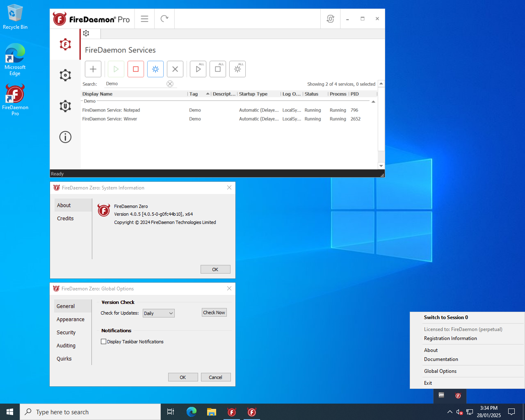Open Microsoft Edge desktop shortcut
The image size is (525, 420).
click(x=15, y=60)
